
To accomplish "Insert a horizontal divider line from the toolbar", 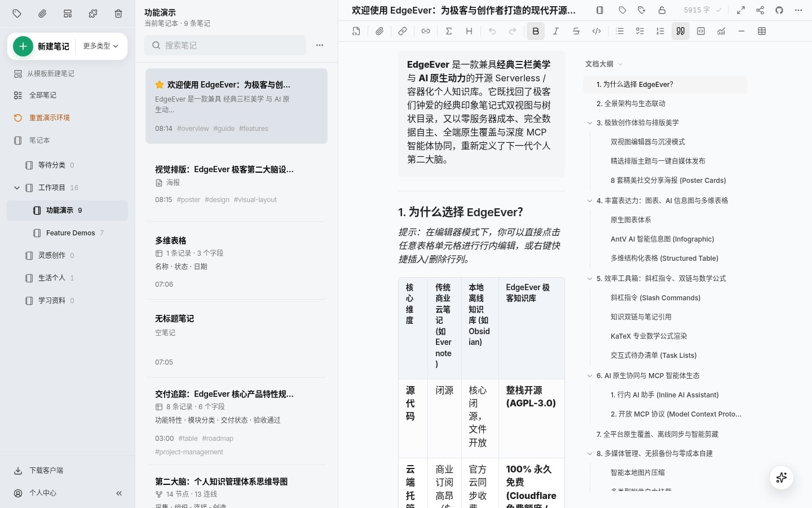I will pyautogui.click(x=742, y=31).
